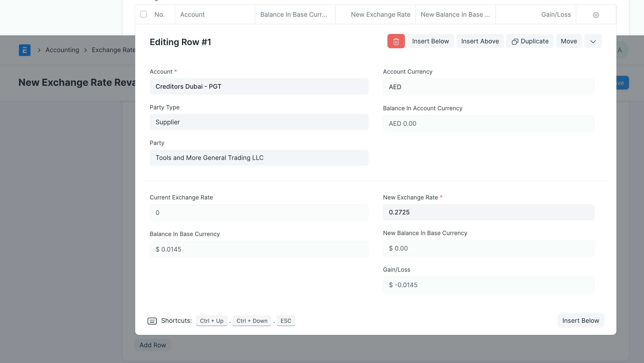Click the New Exchange Rate input 0.2725
644x363 pixels.
(x=488, y=212)
